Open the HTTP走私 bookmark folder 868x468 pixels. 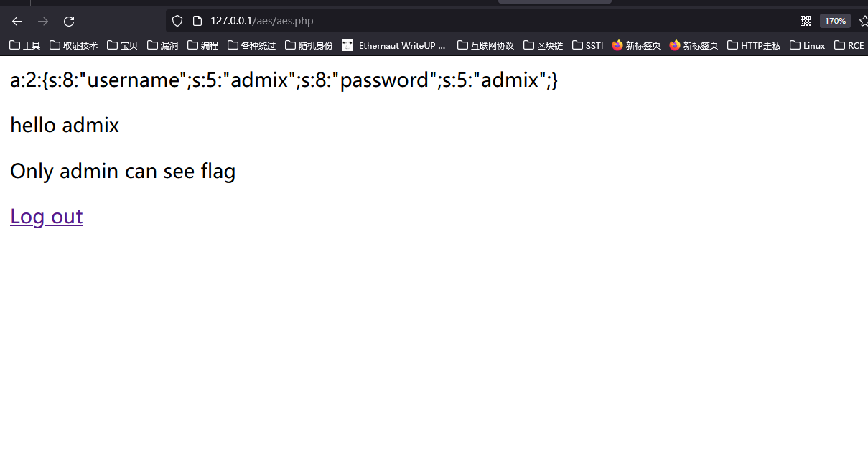754,45
